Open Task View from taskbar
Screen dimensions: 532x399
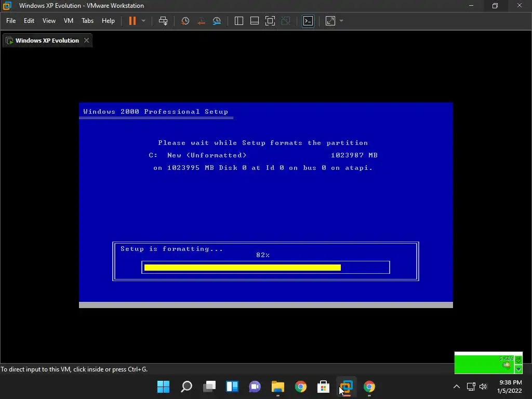pyautogui.click(x=209, y=387)
